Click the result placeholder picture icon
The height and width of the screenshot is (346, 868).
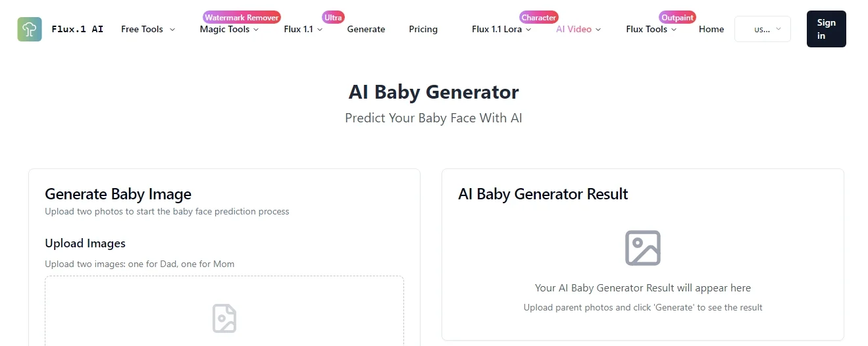click(x=643, y=248)
